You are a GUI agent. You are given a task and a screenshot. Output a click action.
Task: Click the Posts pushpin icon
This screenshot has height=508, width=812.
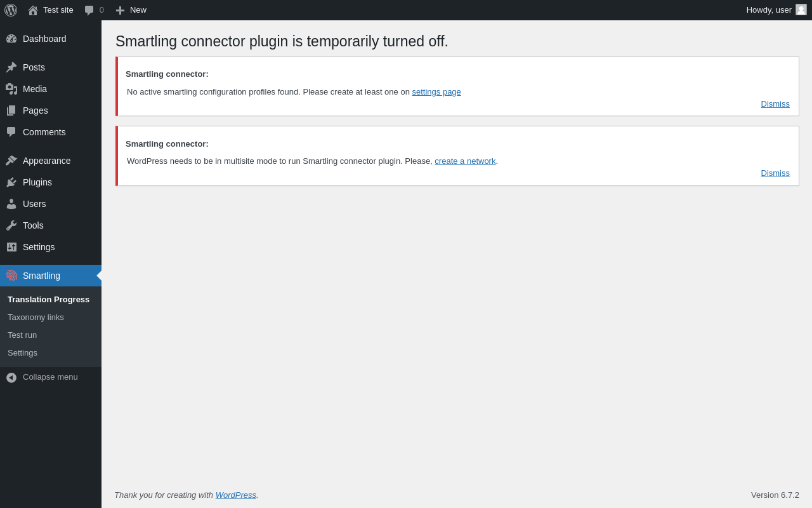point(11,67)
